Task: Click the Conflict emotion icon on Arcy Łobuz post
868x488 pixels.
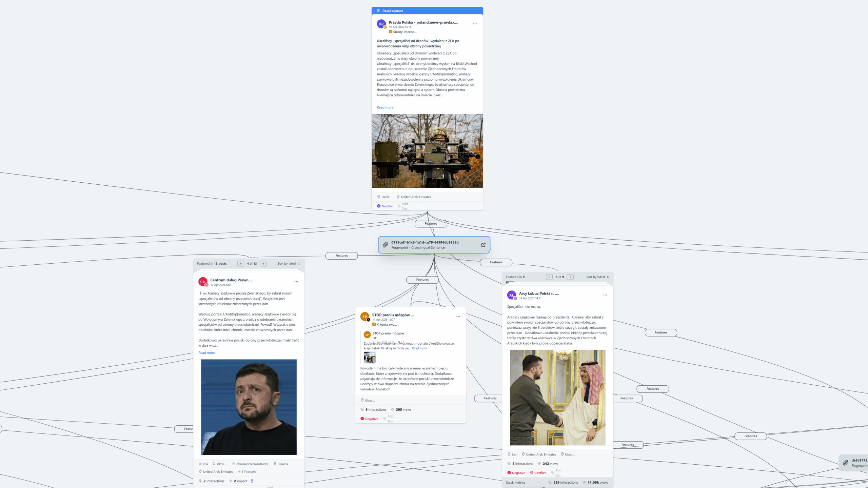Action: pyautogui.click(x=532, y=473)
